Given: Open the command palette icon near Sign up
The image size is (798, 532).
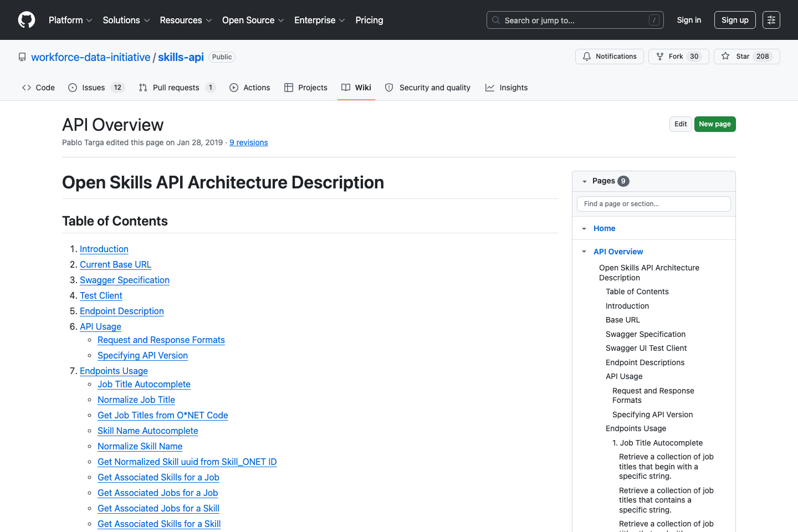Looking at the screenshot, I should tap(771, 20).
